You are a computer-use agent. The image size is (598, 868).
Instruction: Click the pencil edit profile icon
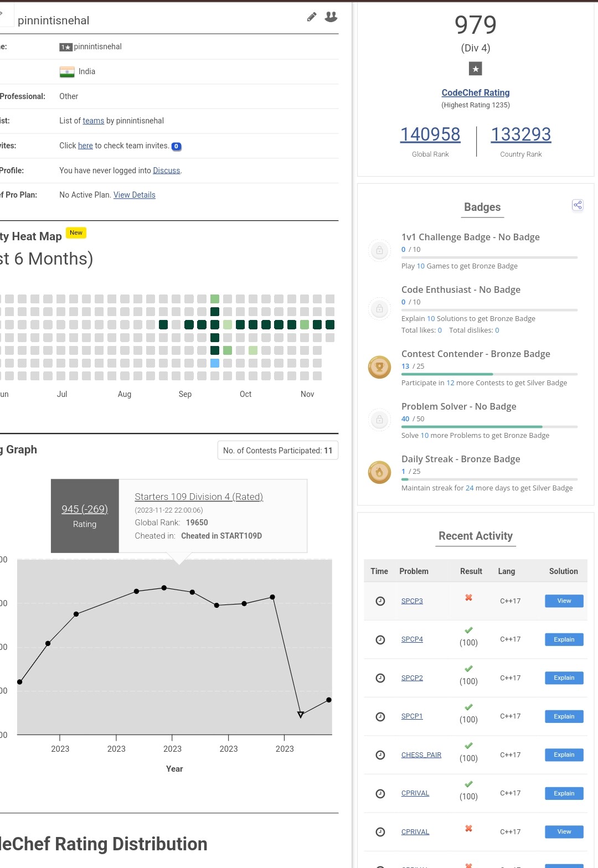click(x=312, y=17)
